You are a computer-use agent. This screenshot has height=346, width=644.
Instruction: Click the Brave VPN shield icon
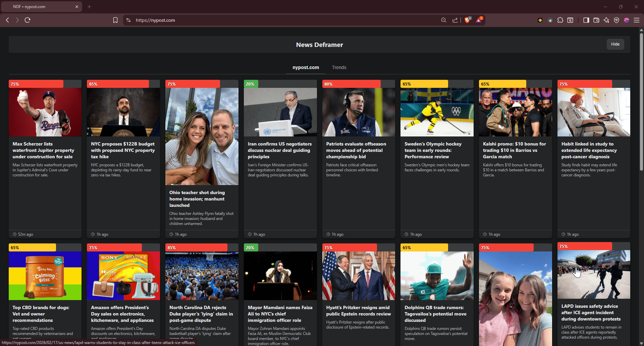[616, 20]
